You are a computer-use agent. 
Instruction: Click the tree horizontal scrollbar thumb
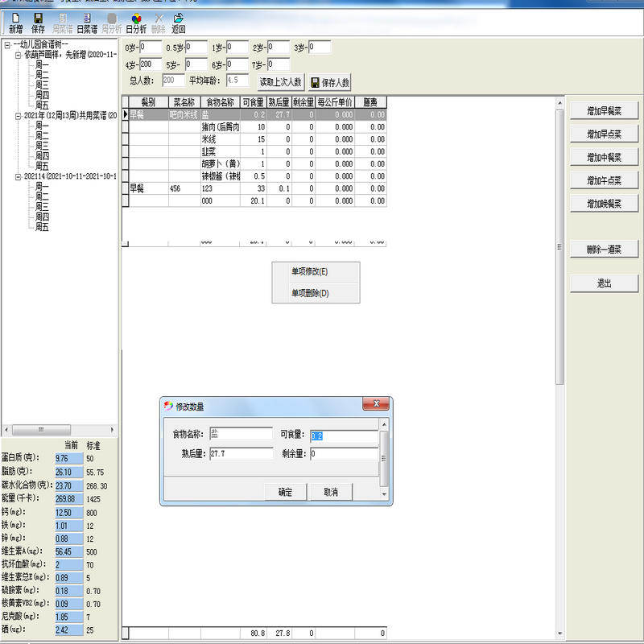[41, 430]
